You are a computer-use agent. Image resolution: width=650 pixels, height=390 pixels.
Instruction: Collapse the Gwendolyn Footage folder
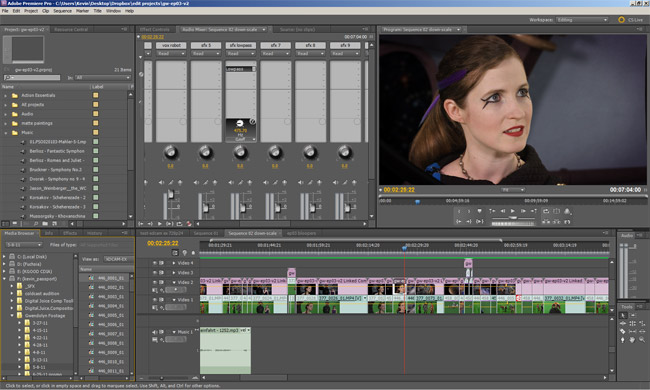12,315
